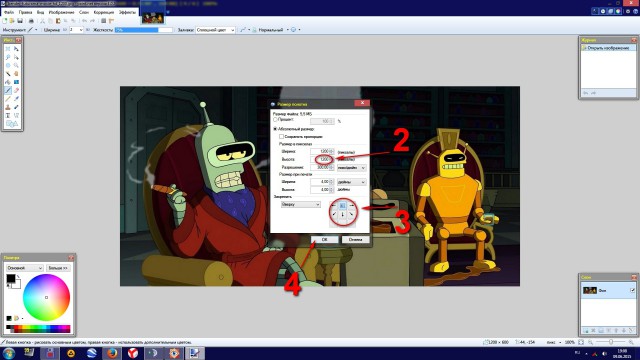Select the Paintbrush tool
Screen dimensions: 640x360
pyautogui.click(x=8, y=90)
